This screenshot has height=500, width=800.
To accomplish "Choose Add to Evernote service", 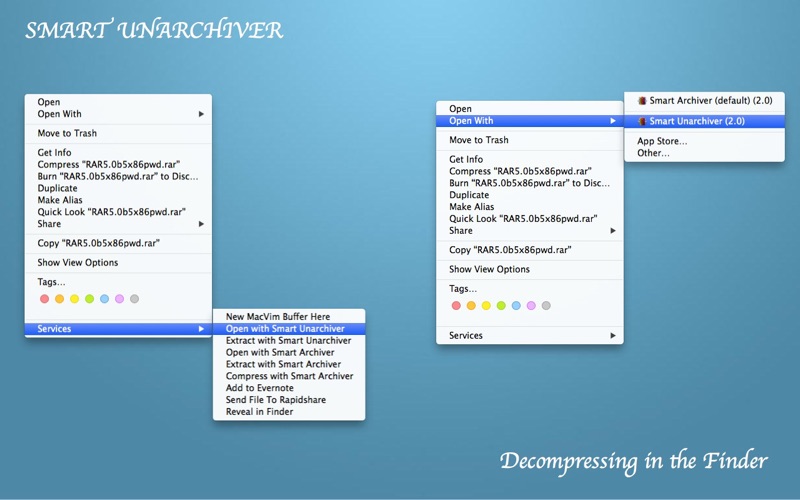I will pyautogui.click(x=289, y=388).
